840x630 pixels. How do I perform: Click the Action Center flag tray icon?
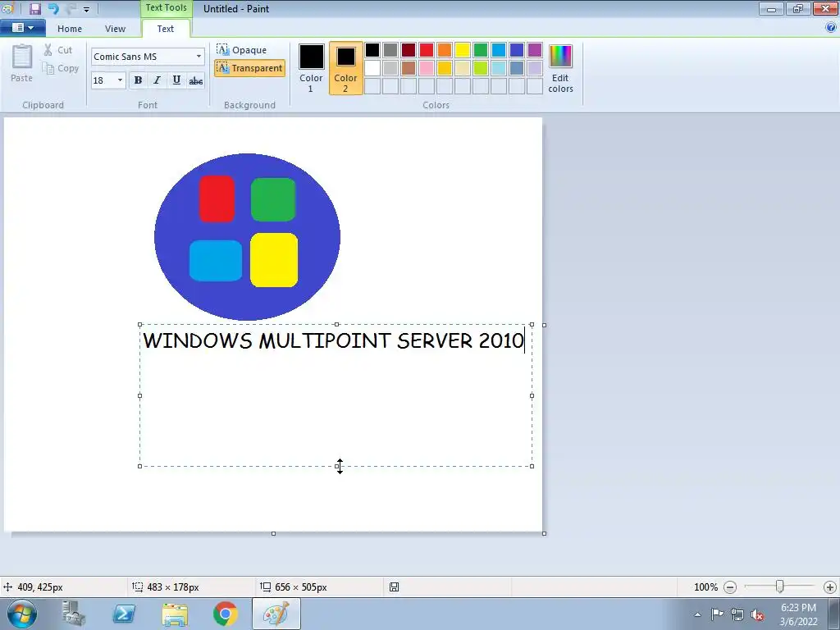pyautogui.click(x=717, y=614)
